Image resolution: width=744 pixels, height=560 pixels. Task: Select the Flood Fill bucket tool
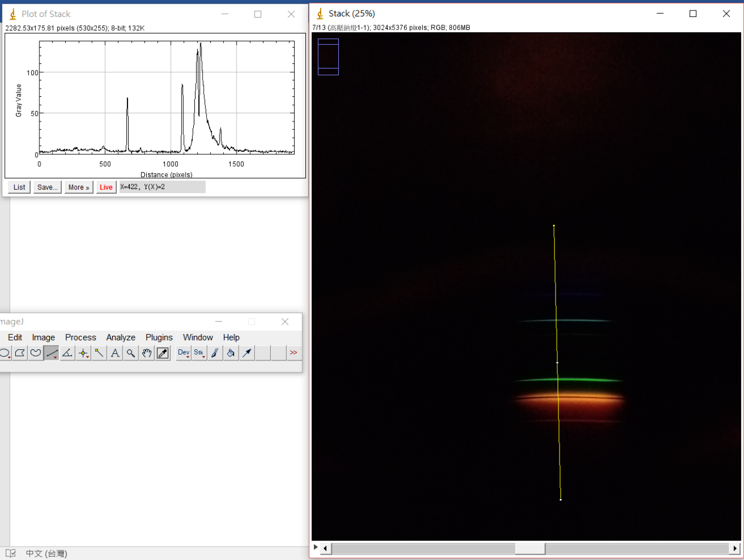[x=231, y=353]
